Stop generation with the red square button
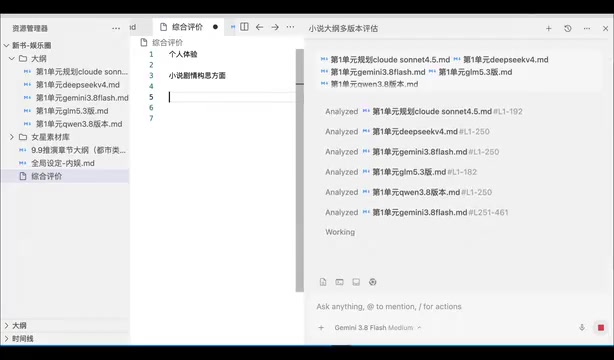The image size is (614, 360). coord(601,327)
